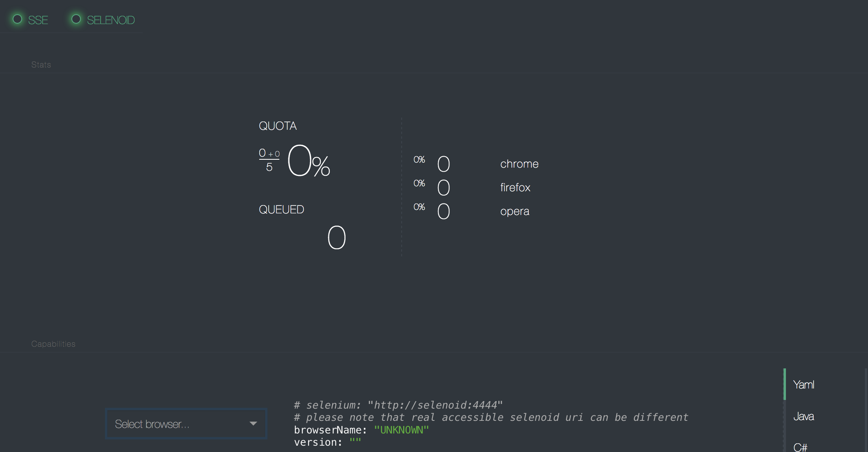Click the opera browser entry
This screenshot has height=452, width=868.
point(515,211)
